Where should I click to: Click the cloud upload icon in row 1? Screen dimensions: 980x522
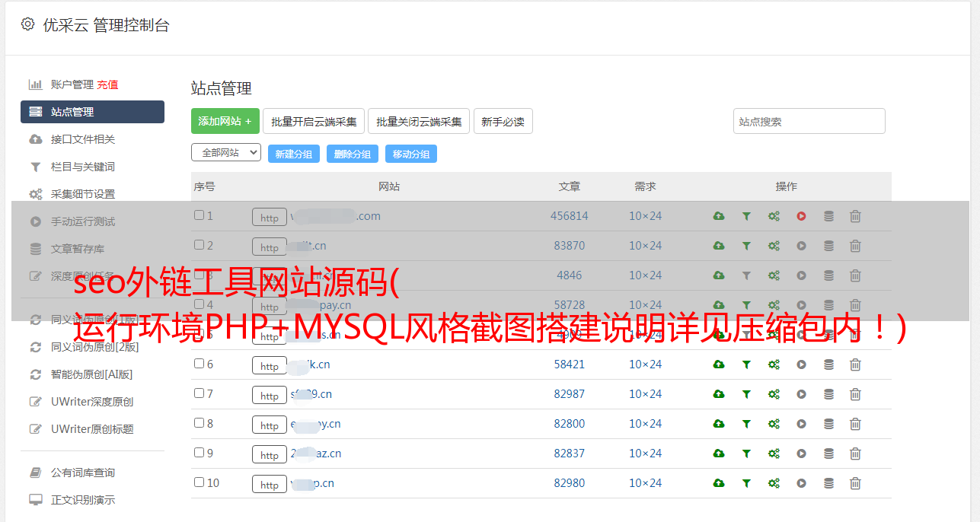coord(719,216)
